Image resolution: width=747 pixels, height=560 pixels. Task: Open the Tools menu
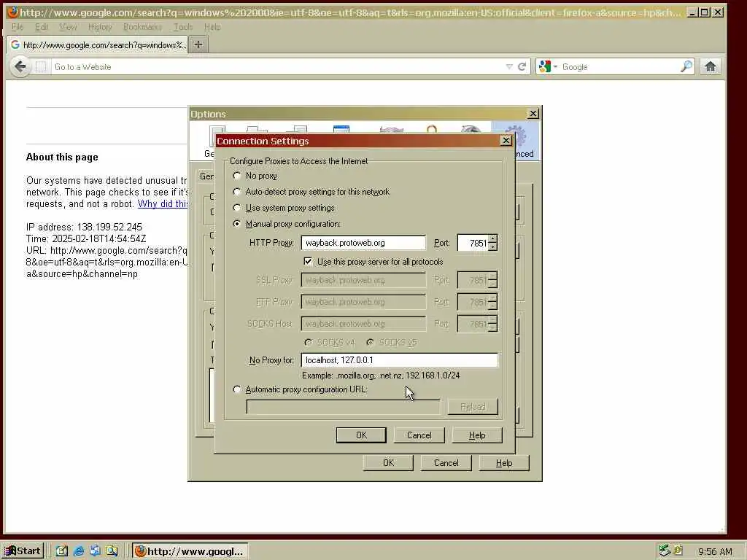183,27
